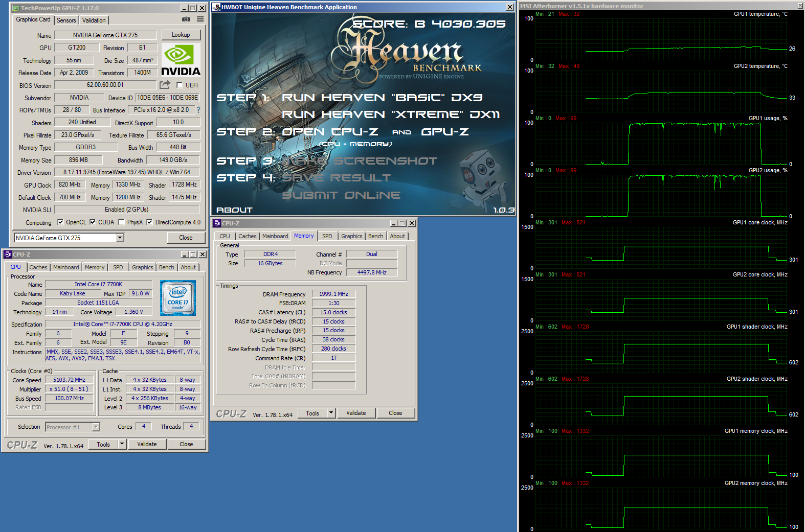
Task: Click Open CPU-Z link in Heaven app
Action: pyautogui.click(x=330, y=132)
